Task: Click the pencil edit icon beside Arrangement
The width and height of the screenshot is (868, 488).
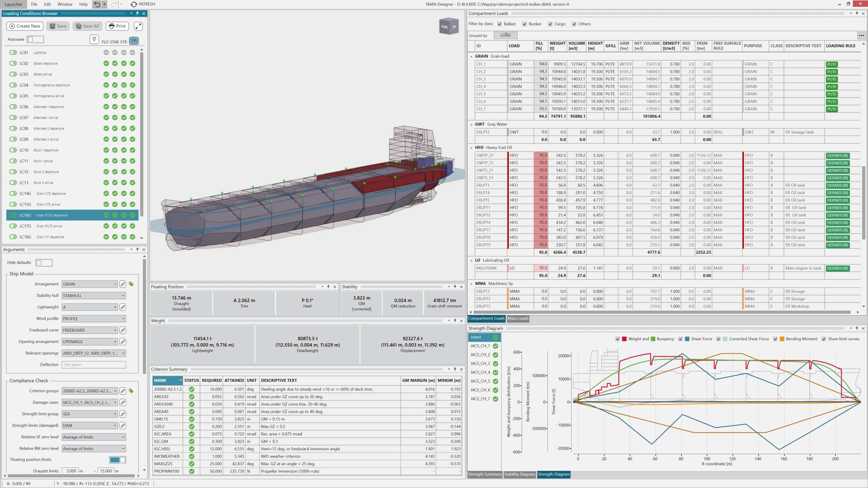Action: (123, 284)
